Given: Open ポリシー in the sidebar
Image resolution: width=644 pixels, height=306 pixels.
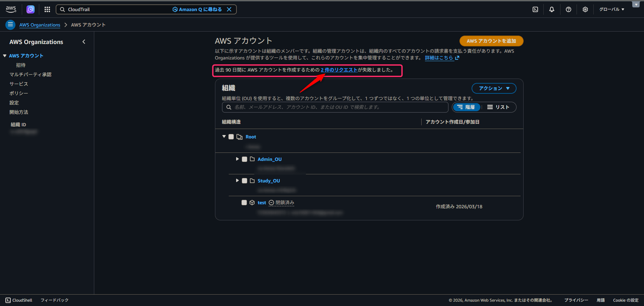Looking at the screenshot, I should (x=19, y=93).
